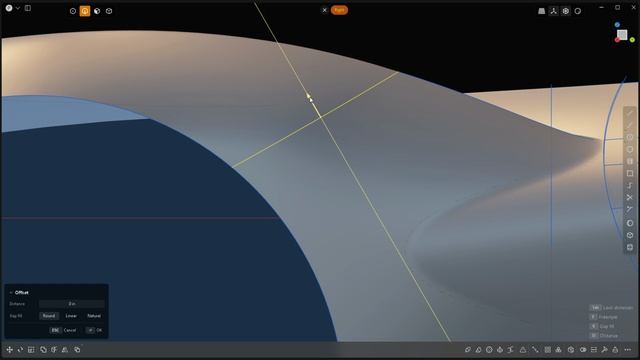Click the pill-shaped icon in bottom-right bar

pyautogui.click(x=583, y=350)
